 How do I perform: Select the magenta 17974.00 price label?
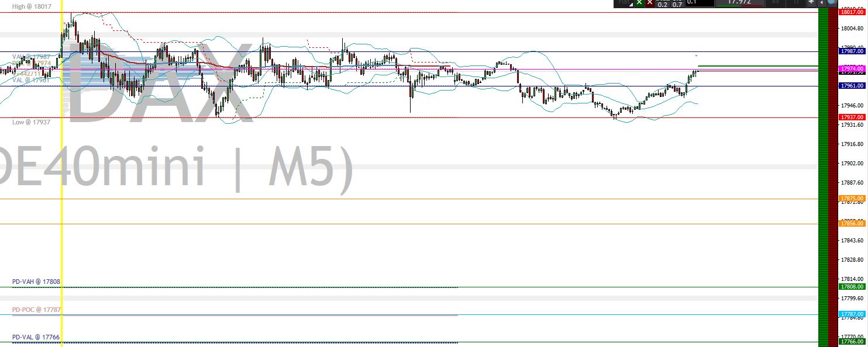click(x=852, y=69)
